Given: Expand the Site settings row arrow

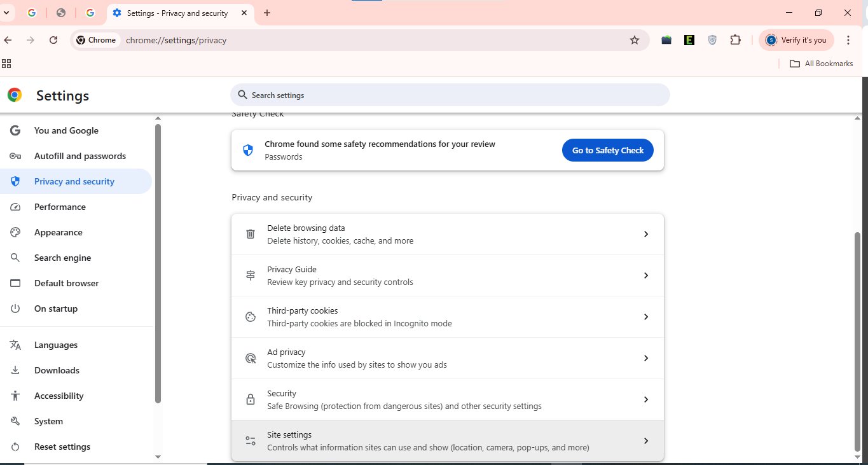Looking at the screenshot, I should (x=645, y=441).
